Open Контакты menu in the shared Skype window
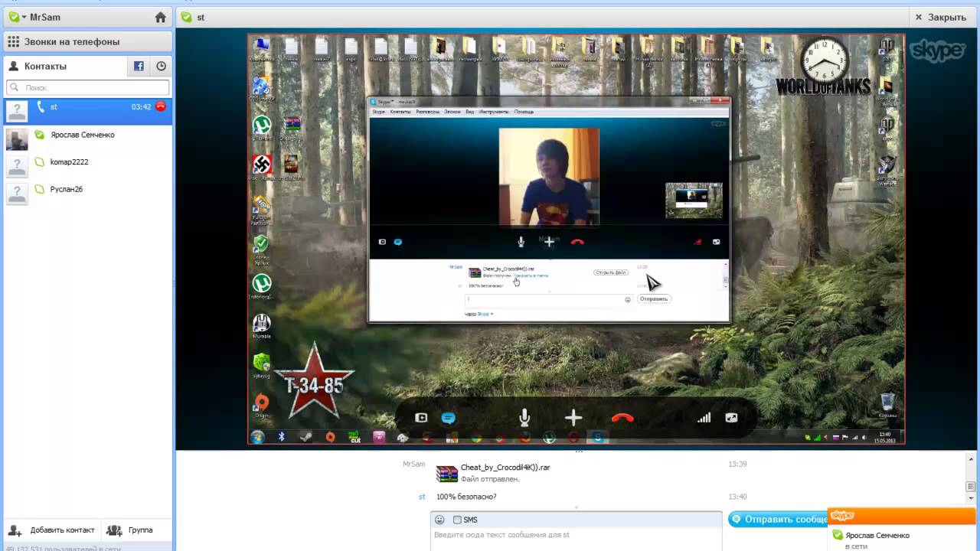Screen dimensions: 980x551 click(400, 112)
